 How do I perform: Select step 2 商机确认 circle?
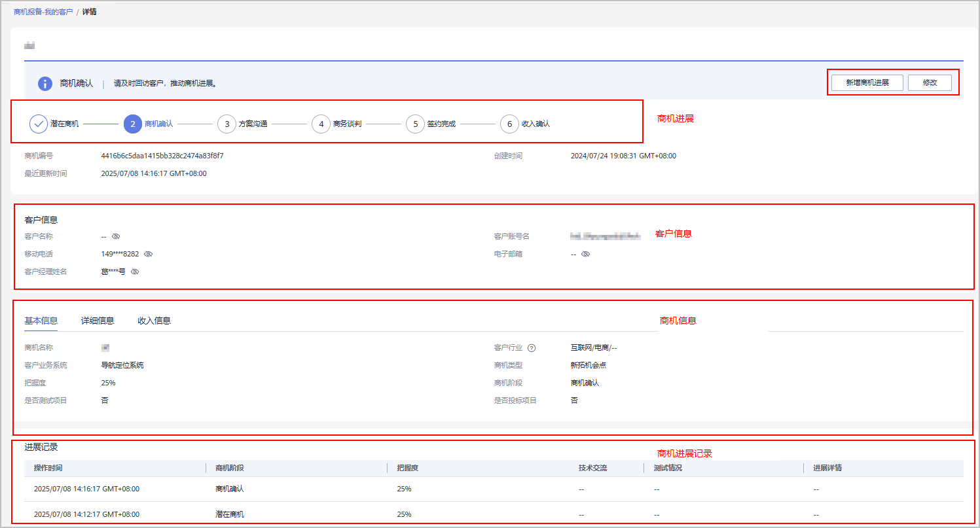pyautogui.click(x=132, y=124)
